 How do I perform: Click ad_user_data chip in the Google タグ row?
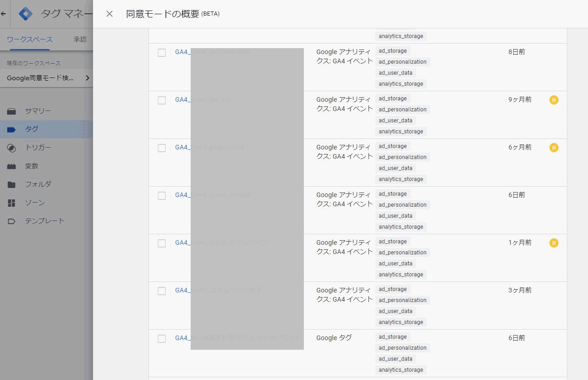(x=396, y=359)
